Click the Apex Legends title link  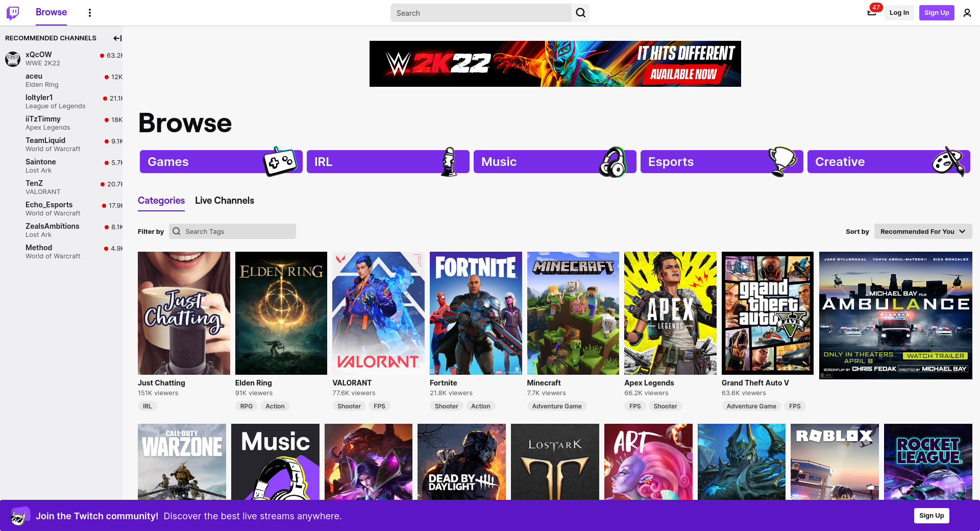[649, 383]
